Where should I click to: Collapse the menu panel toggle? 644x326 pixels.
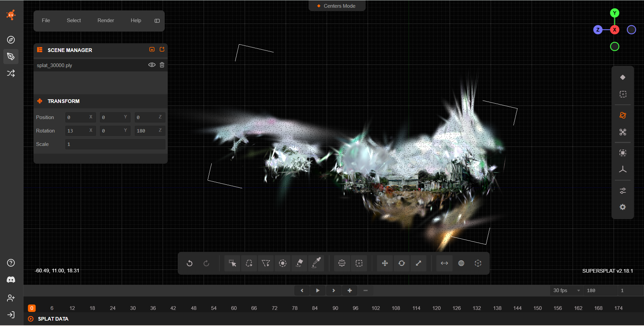[x=157, y=21]
